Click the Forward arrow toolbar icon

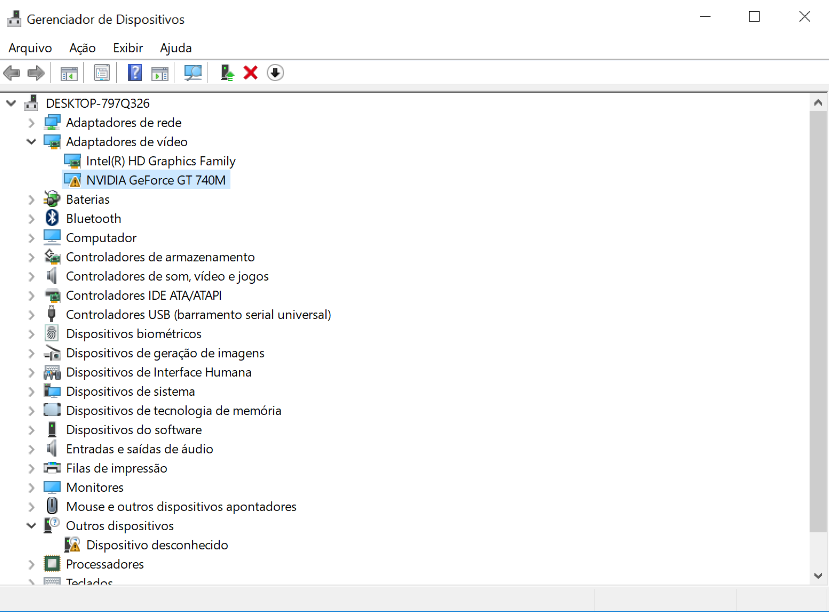(x=36, y=73)
